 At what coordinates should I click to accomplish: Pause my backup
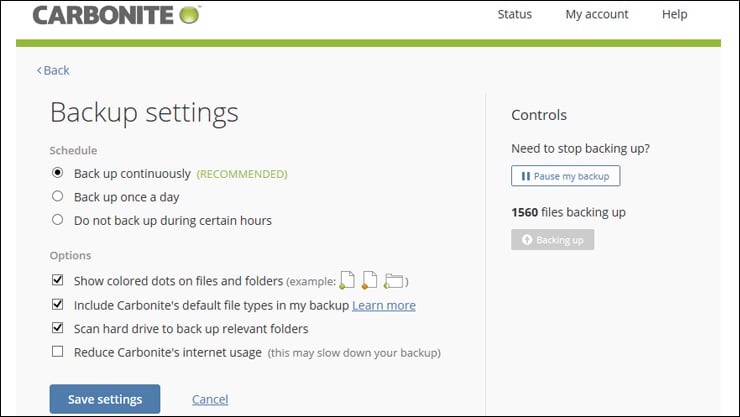(x=565, y=176)
